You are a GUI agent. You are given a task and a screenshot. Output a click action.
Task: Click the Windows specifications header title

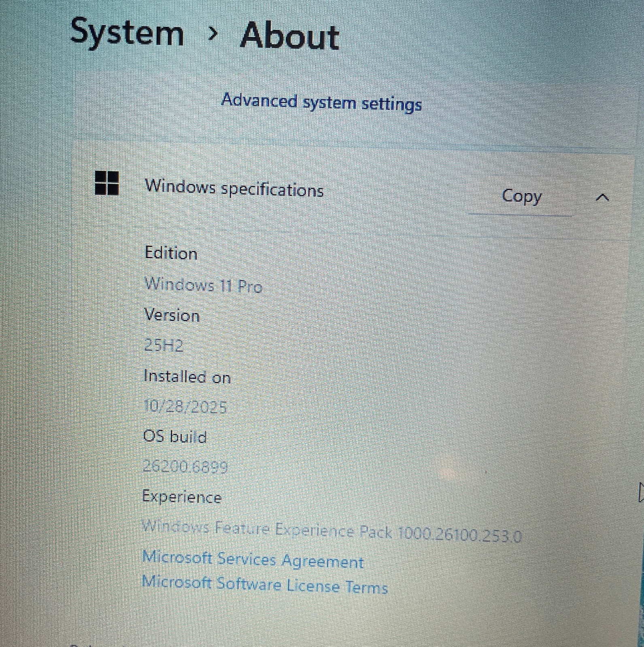click(x=234, y=188)
